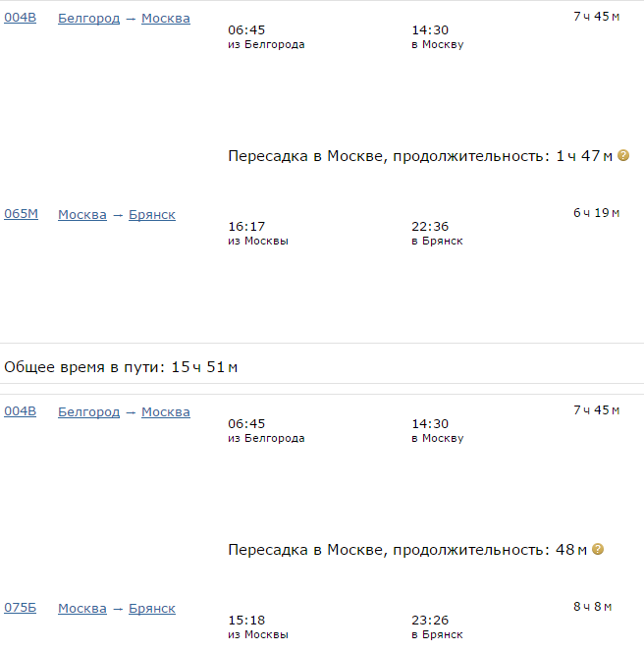Click Москва origin link for train 065M

click(82, 215)
